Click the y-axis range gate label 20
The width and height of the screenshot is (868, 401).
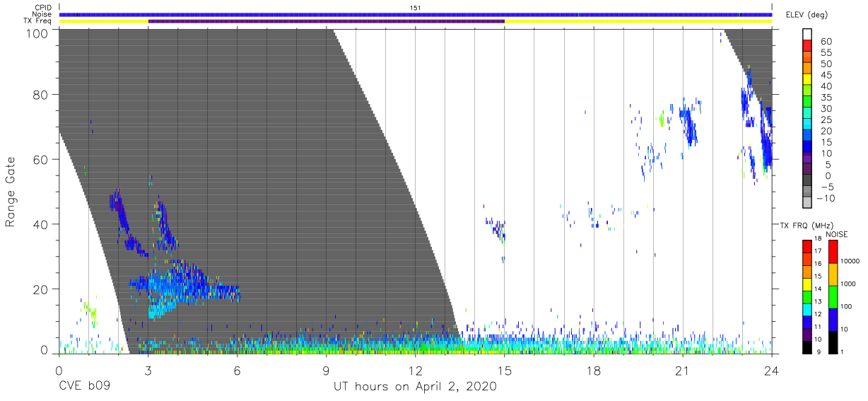pos(42,289)
